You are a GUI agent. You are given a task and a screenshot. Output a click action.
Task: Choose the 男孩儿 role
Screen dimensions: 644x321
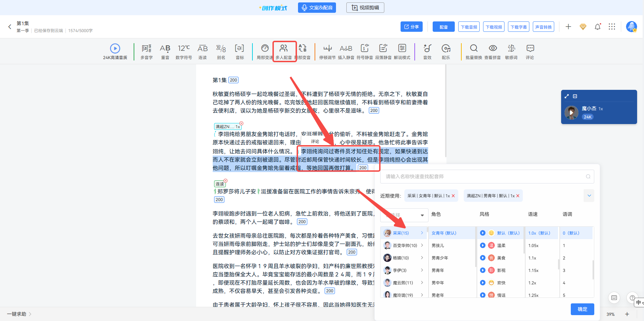click(452, 245)
